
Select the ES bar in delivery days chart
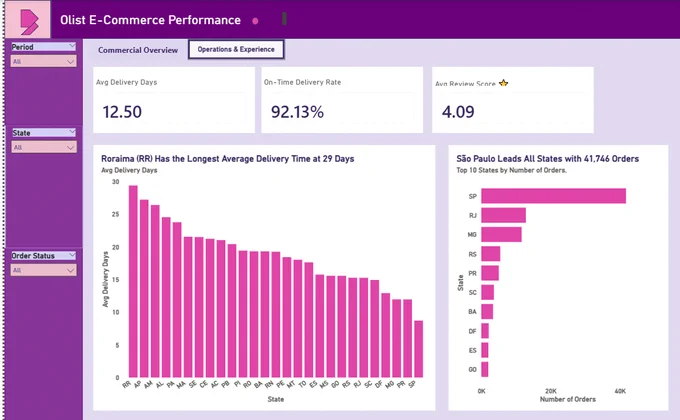click(x=320, y=326)
